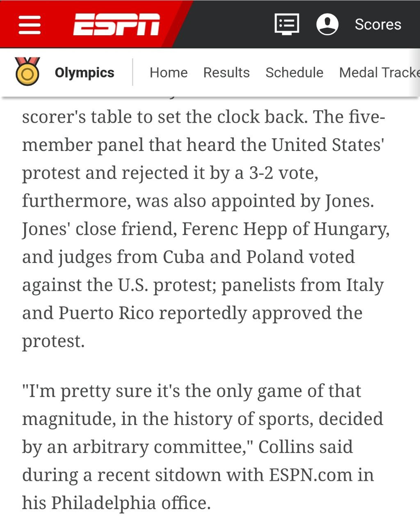The image size is (420, 521).
Task: Click the Olympics gold medal icon
Action: point(27,72)
